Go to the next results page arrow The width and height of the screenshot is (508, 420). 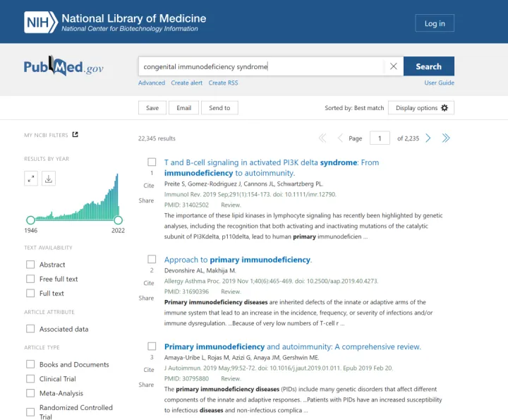point(428,138)
